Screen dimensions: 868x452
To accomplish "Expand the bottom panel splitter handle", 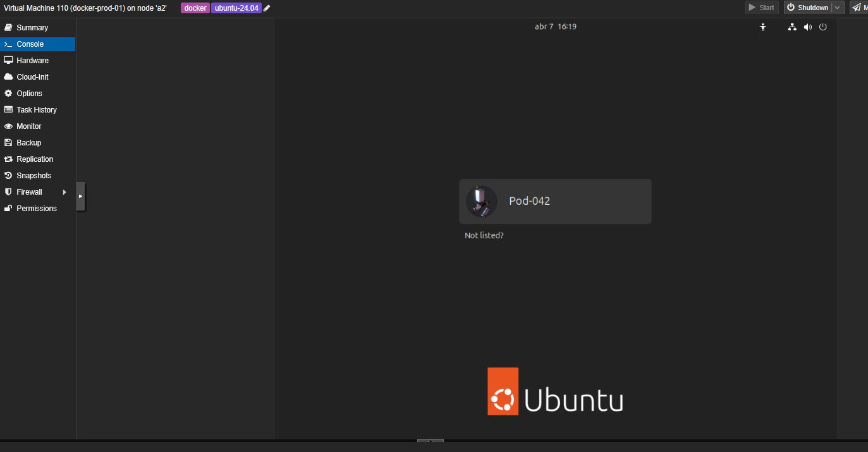I will pos(430,441).
